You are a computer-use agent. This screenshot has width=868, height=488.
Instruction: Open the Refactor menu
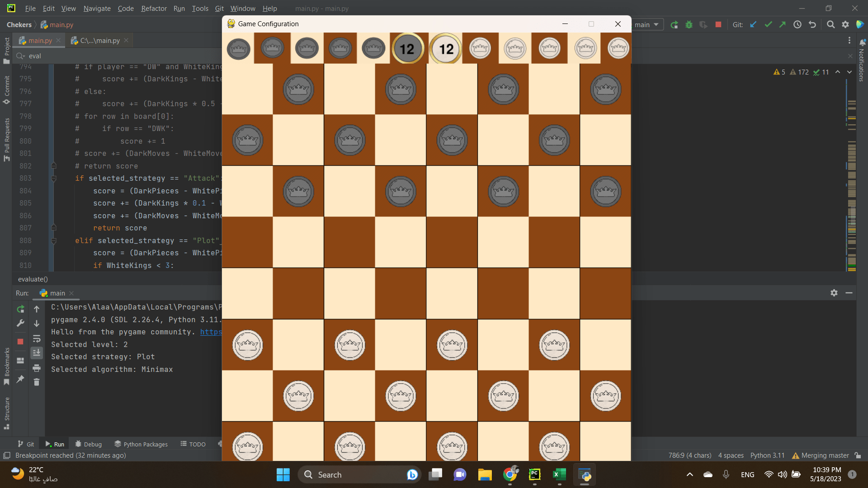(154, 8)
